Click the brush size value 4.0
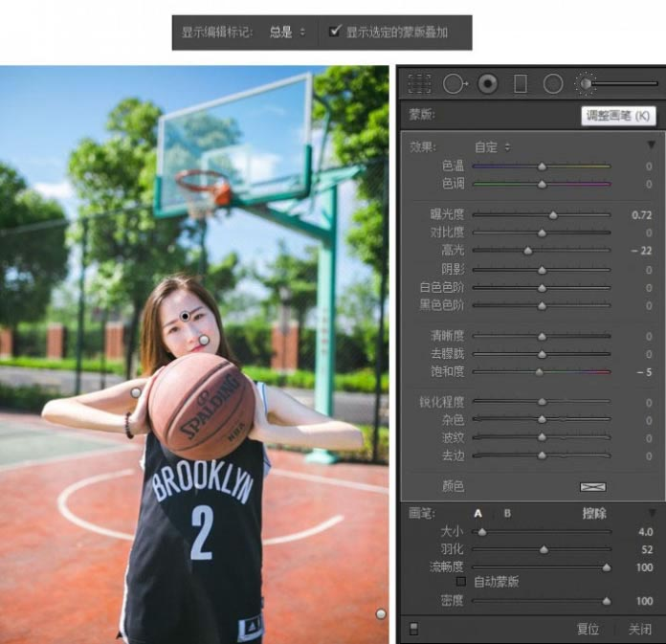The image size is (666, 644). pyautogui.click(x=645, y=532)
